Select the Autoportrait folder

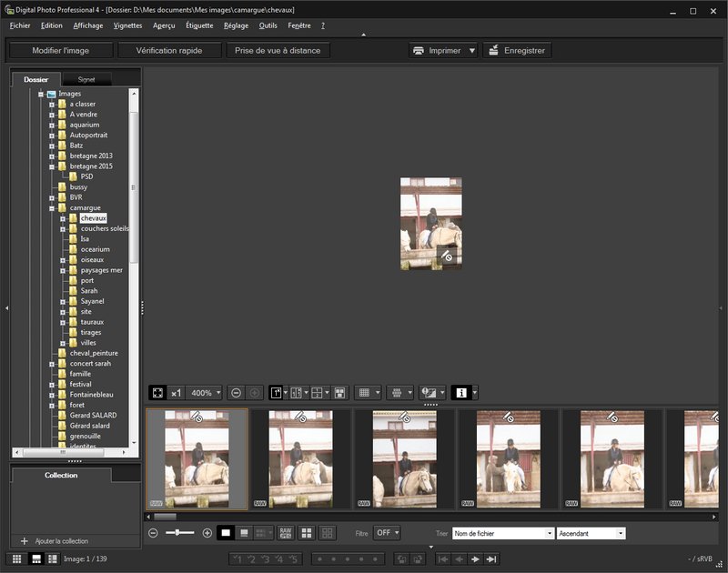(x=88, y=135)
